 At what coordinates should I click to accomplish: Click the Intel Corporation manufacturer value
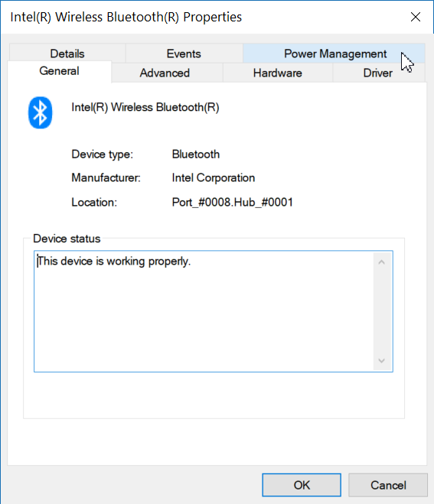point(214,177)
